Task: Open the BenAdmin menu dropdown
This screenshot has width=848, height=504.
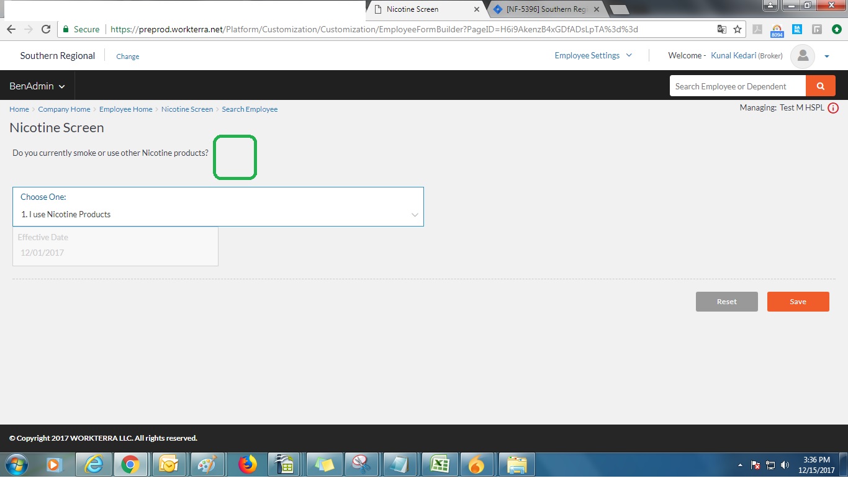Action: (x=37, y=86)
